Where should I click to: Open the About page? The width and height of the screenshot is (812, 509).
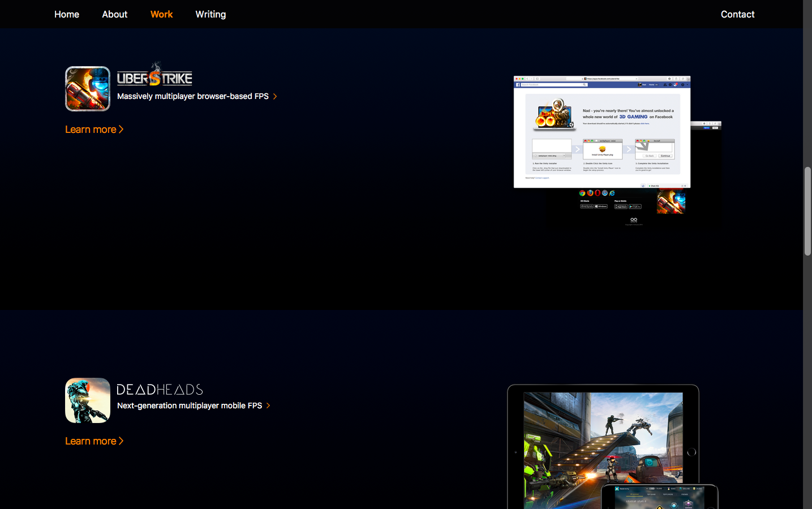click(115, 14)
